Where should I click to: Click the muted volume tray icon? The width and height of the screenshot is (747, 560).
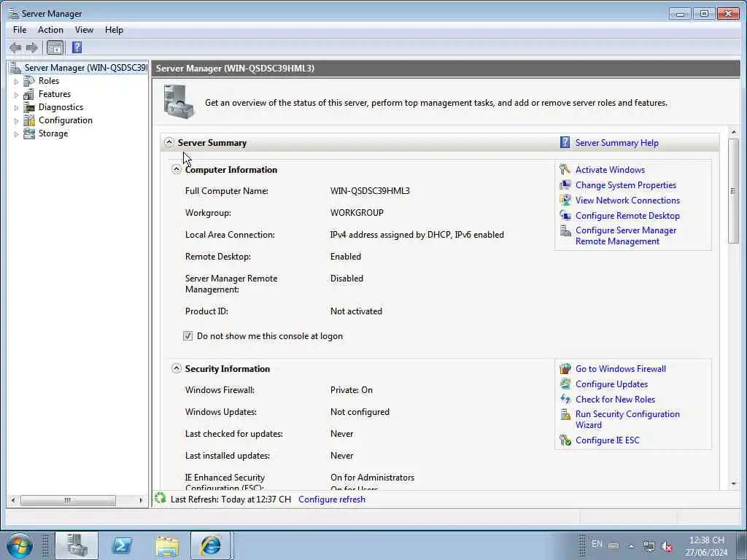pos(667,546)
